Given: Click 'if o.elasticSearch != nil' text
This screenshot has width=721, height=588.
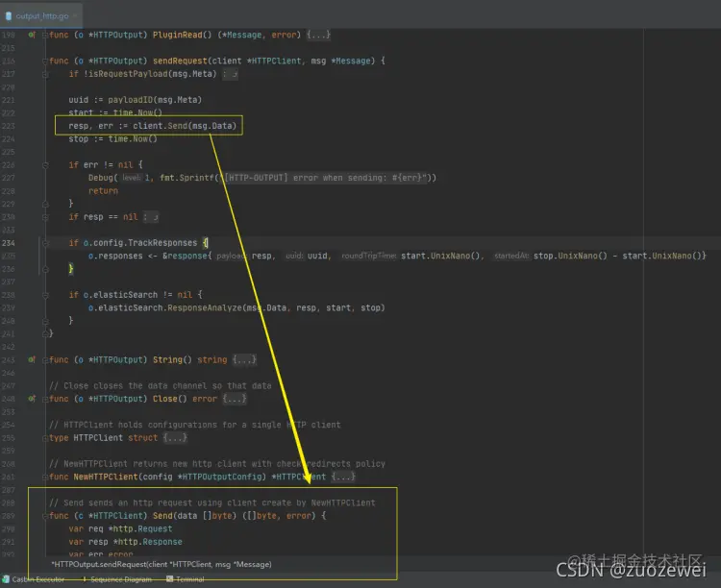Looking at the screenshot, I should [131, 295].
